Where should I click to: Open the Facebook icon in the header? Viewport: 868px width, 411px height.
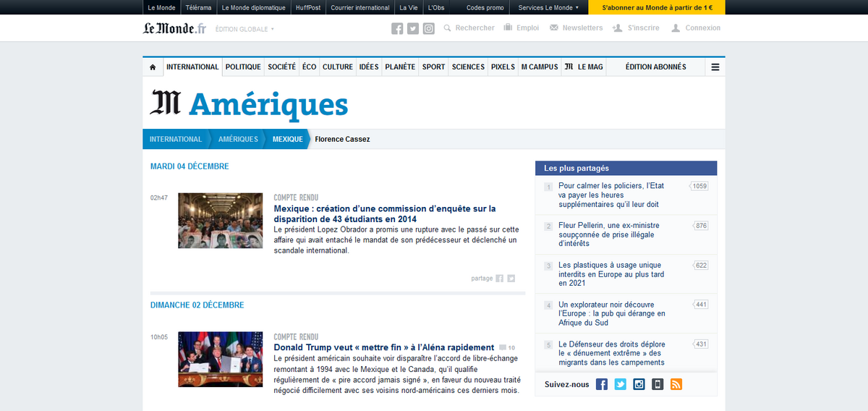(397, 28)
